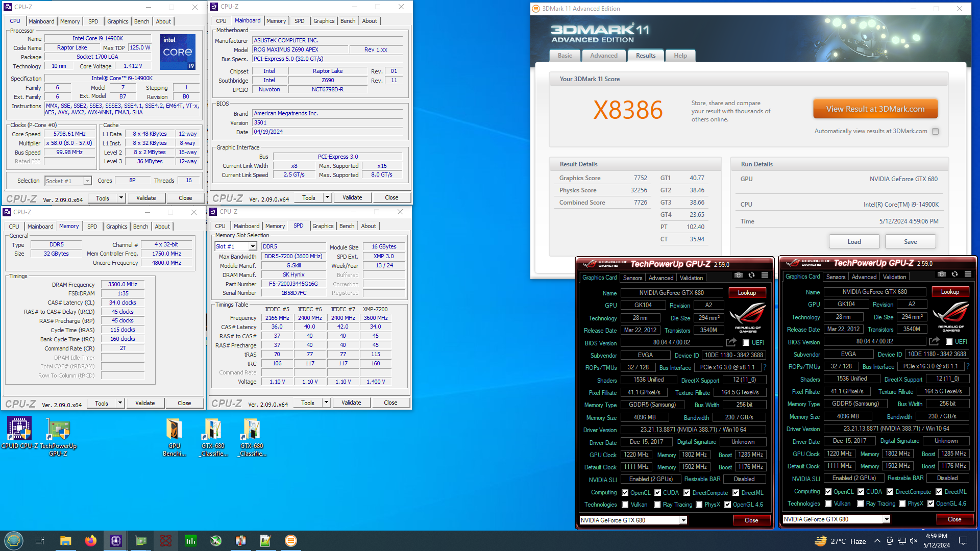Image resolution: width=980 pixels, height=551 pixels.
Task: Toggle PhysX checkbox in right GPU-Z
Action: tap(902, 504)
